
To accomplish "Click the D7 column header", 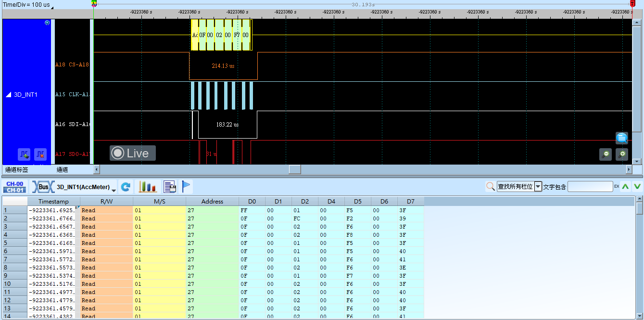I will (x=411, y=201).
